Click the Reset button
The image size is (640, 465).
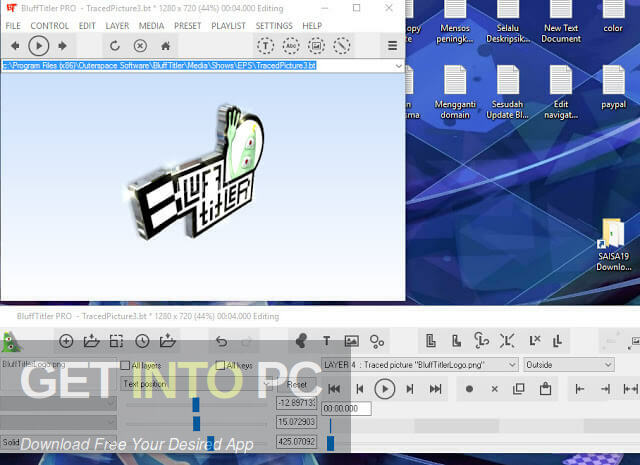pos(297,384)
